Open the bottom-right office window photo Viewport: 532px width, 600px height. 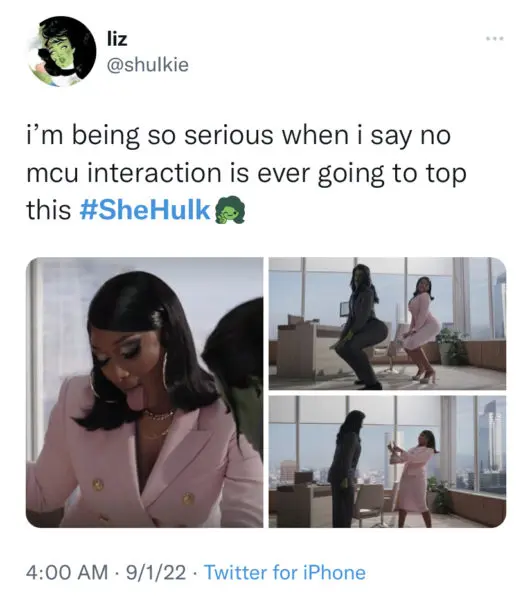(387, 462)
